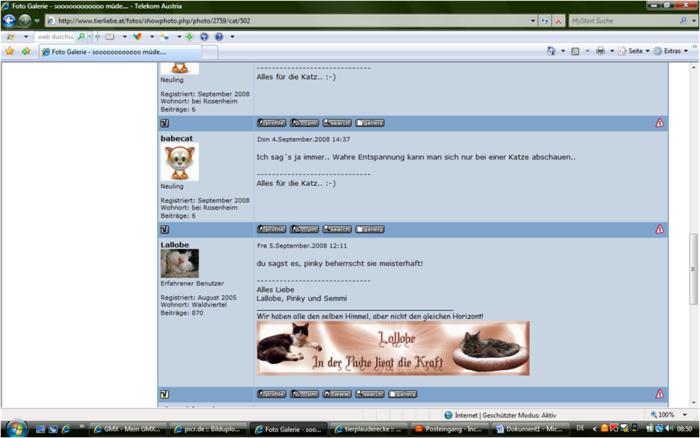Click the browser back navigation arrow

[10, 20]
